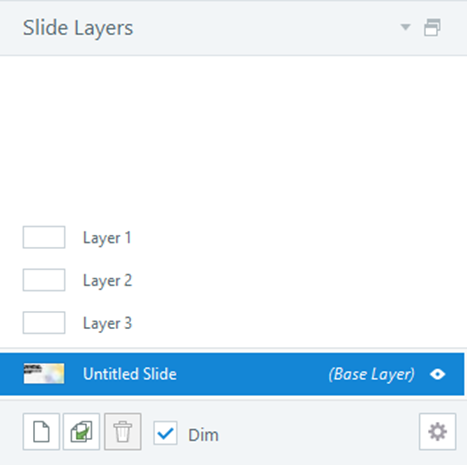Select Layer 2 in the list
This screenshot has width=467, height=465.
pyautogui.click(x=232, y=280)
